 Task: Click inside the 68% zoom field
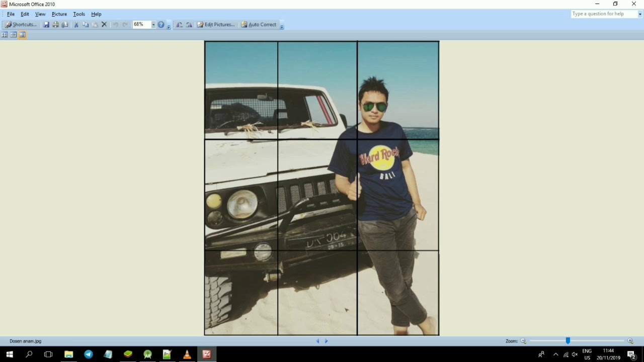[x=141, y=25]
